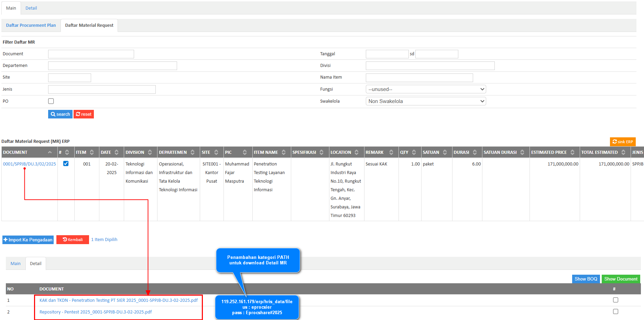The width and height of the screenshot is (644, 320).
Task: Open the top Detail tab
Action: [31, 8]
